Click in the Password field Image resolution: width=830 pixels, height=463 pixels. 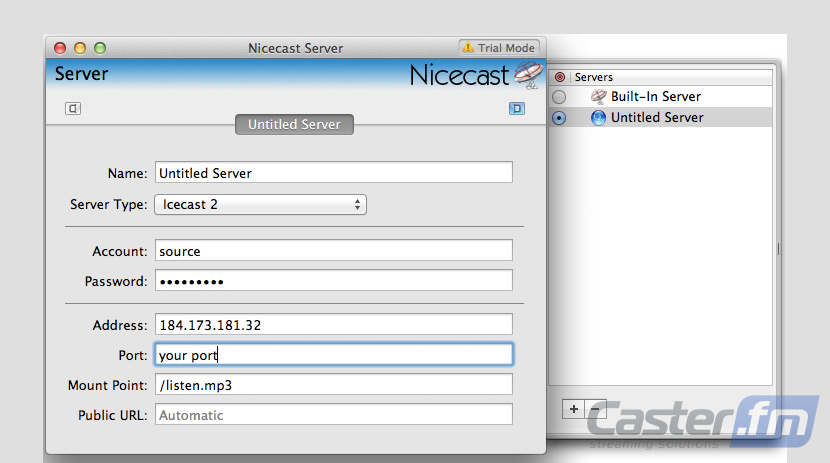(x=333, y=280)
